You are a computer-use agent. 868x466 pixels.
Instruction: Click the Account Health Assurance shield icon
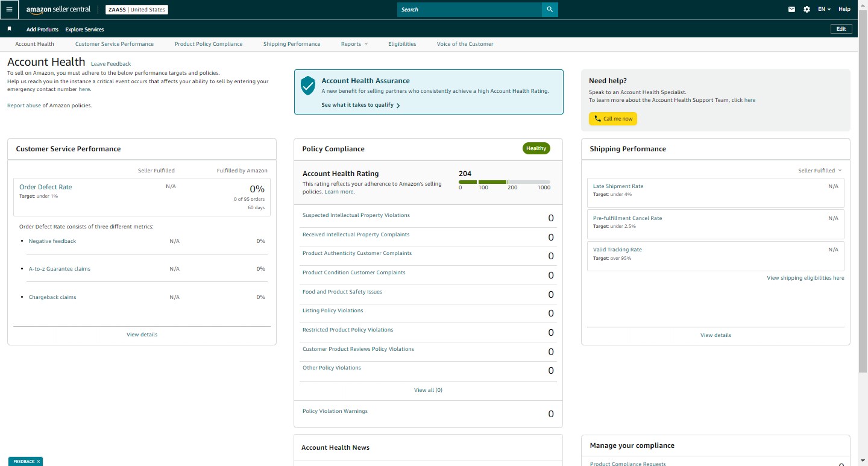tap(308, 86)
